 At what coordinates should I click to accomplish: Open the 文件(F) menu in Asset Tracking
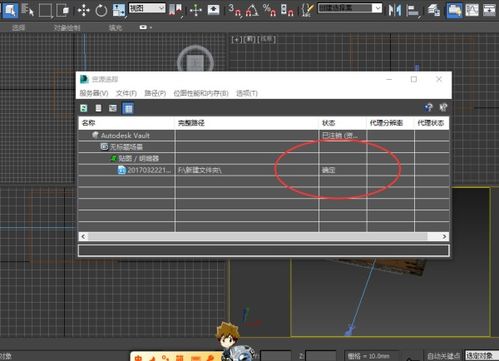(x=126, y=93)
